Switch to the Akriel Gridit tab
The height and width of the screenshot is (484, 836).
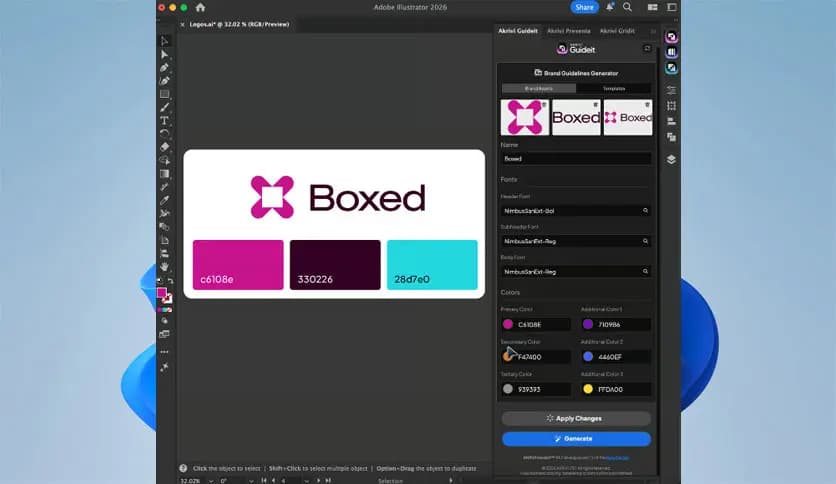617,31
